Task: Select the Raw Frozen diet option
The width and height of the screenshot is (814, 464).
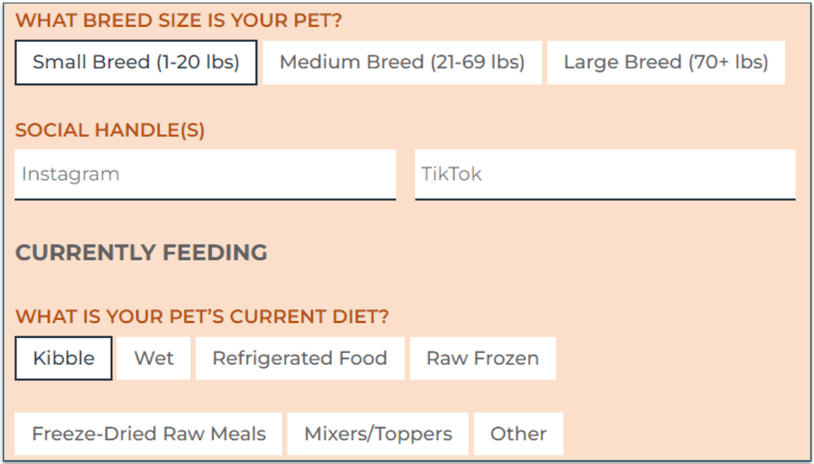Action: click(482, 358)
